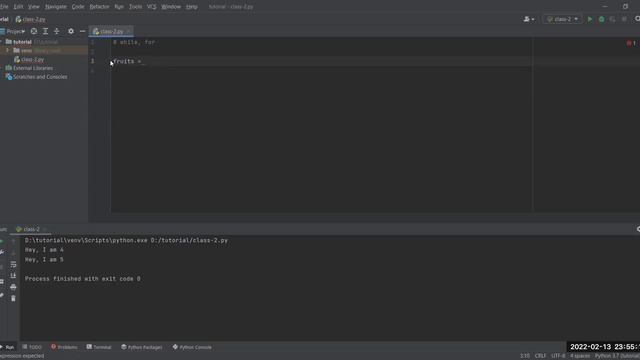
Task: Click the disabled stop button in top toolbar
Action: tap(624, 19)
